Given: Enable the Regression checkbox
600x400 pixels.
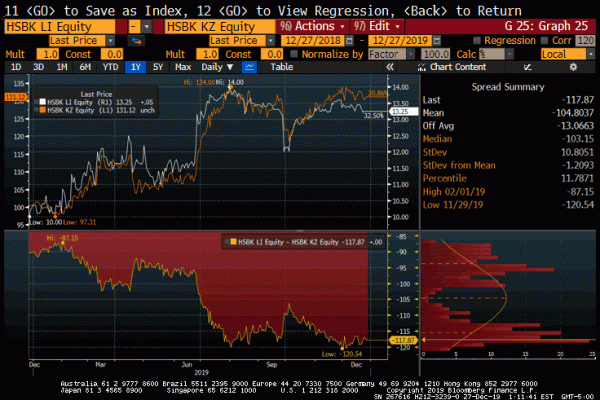Looking at the screenshot, I should click(x=477, y=41).
